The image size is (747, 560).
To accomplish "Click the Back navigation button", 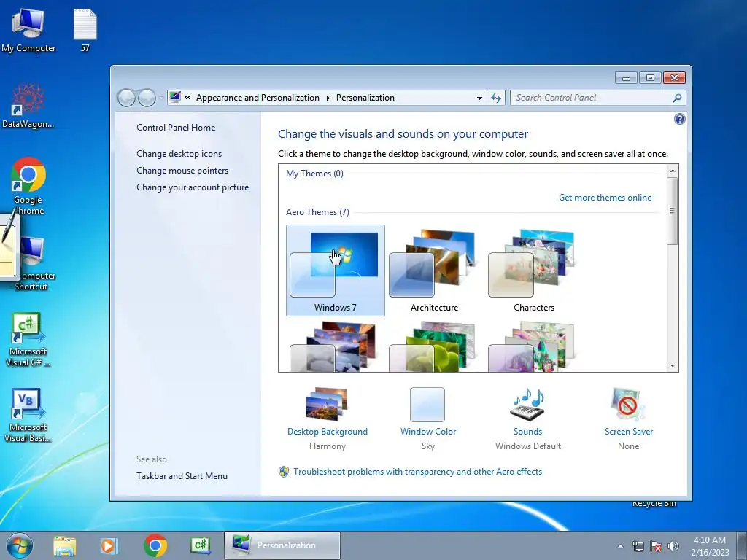I will (126, 98).
